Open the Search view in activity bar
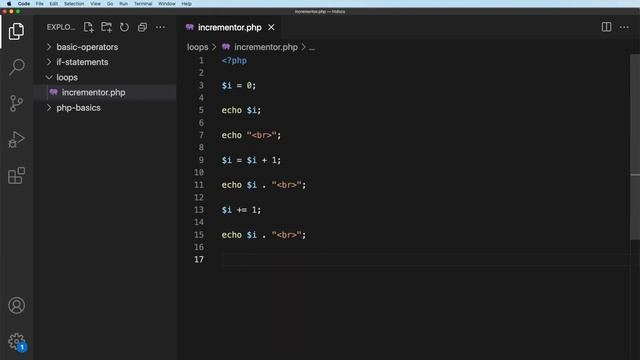Viewport: 640px width, 360px height. tap(16, 67)
